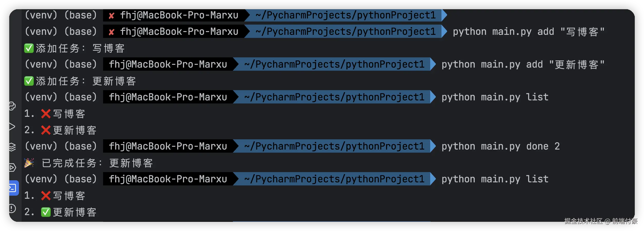
Task: Click the party popper emoji
Action: point(29,163)
